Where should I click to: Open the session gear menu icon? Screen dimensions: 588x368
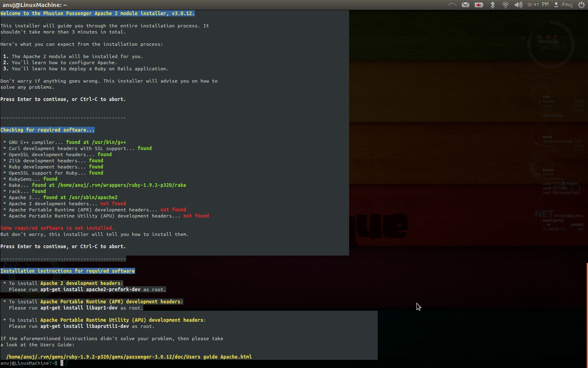582,5
